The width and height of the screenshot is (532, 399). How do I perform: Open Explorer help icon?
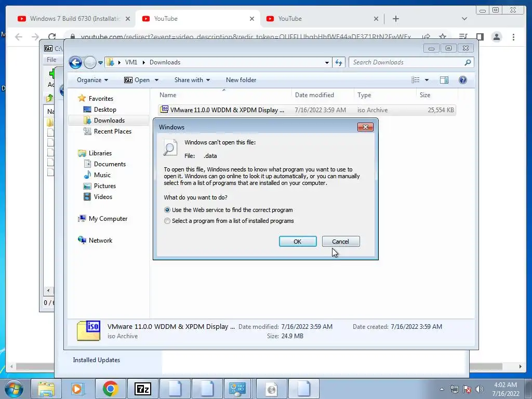(x=462, y=80)
